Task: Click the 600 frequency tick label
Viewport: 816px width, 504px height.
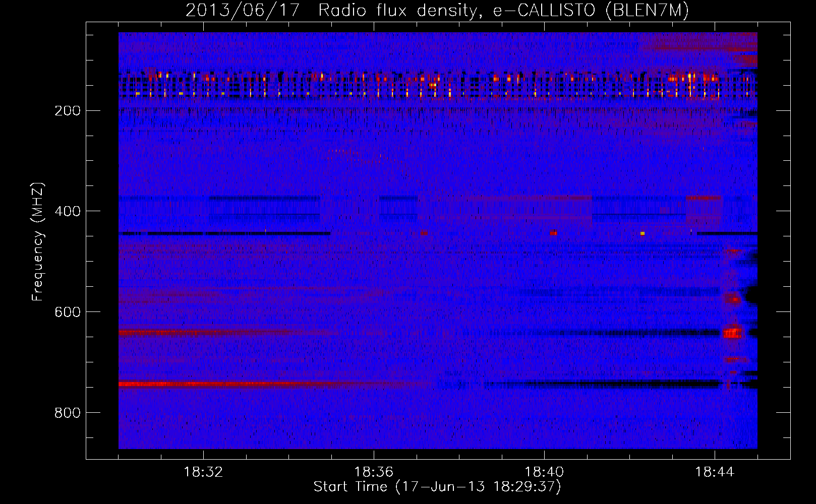Action: [67, 311]
